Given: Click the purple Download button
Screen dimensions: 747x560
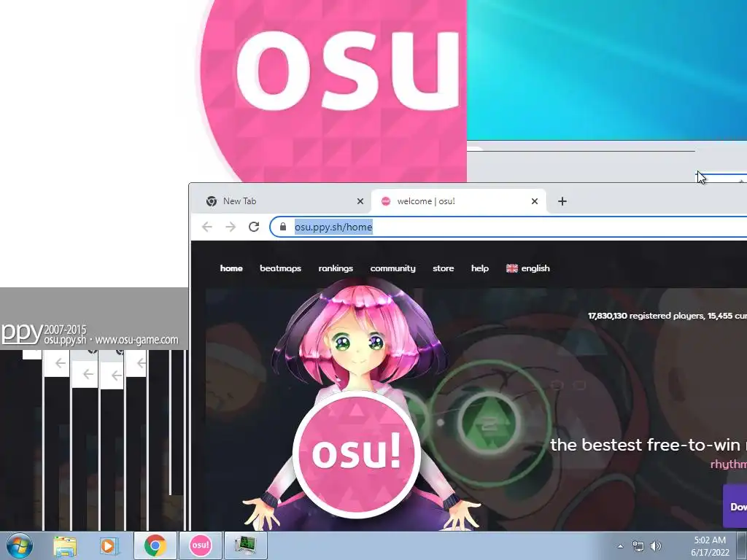Looking at the screenshot, I should [x=735, y=506].
